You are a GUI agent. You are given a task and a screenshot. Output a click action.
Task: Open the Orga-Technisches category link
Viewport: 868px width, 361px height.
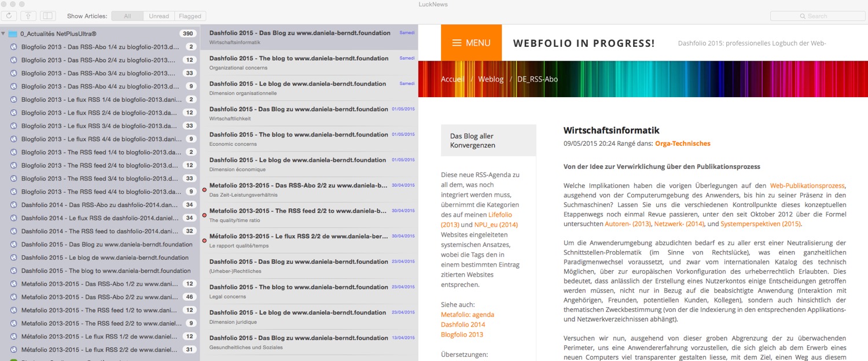tap(683, 143)
